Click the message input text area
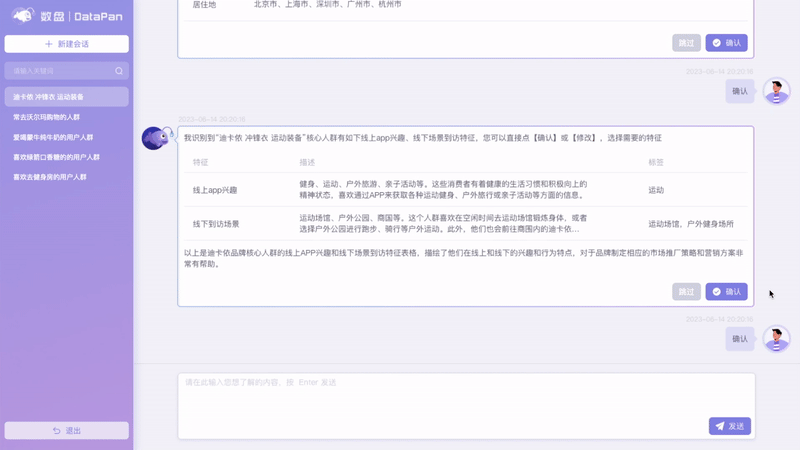Screen dimensions: 800x450 (466, 406)
